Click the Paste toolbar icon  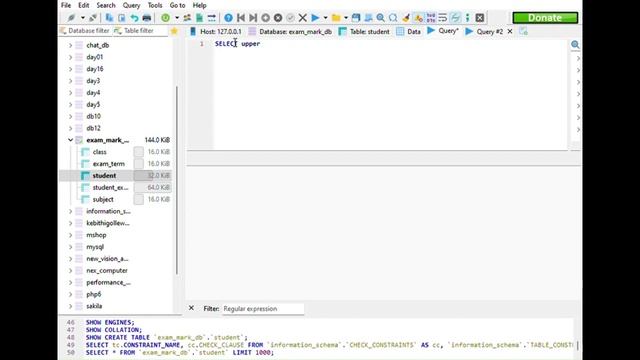(x=122, y=18)
